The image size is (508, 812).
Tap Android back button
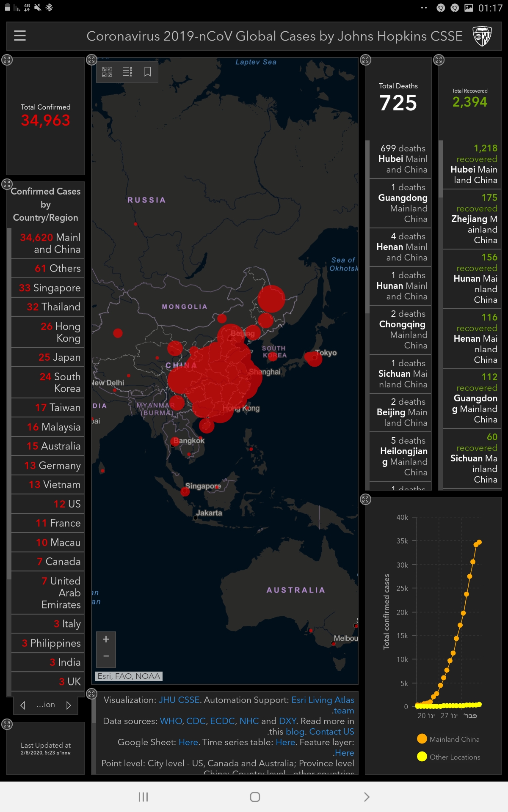point(367,797)
